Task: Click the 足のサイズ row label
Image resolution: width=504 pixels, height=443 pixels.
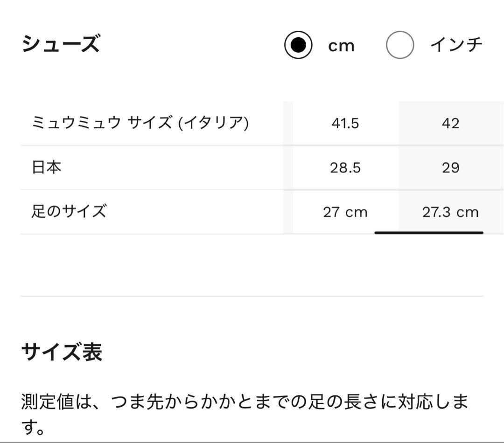Action: (x=69, y=212)
